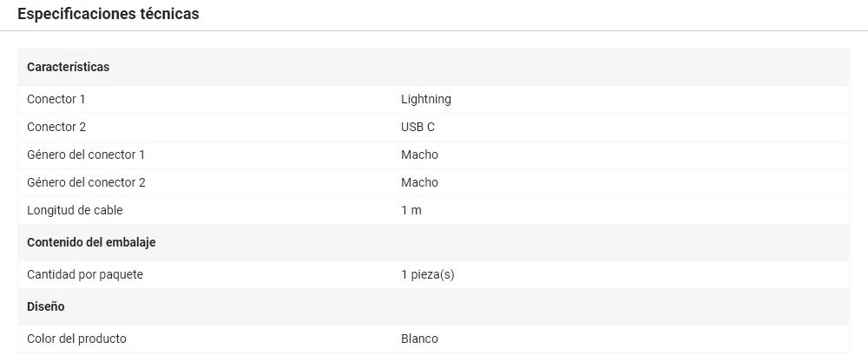Screen dimensions: 868x362
Task: Click the Género del conector 1 label
Action: 86,155
